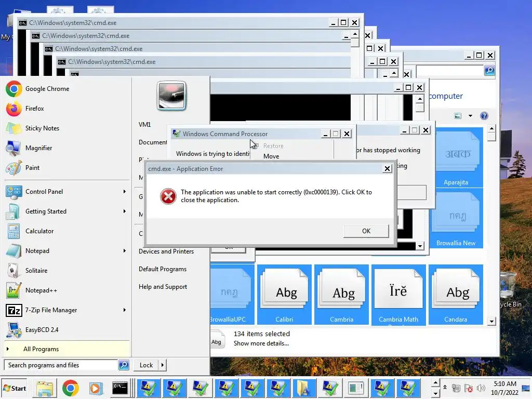Screen dimensions: 532x399
Task: Click the cmd.exe icon on the taskbar
Action: (x=120, y=388)
